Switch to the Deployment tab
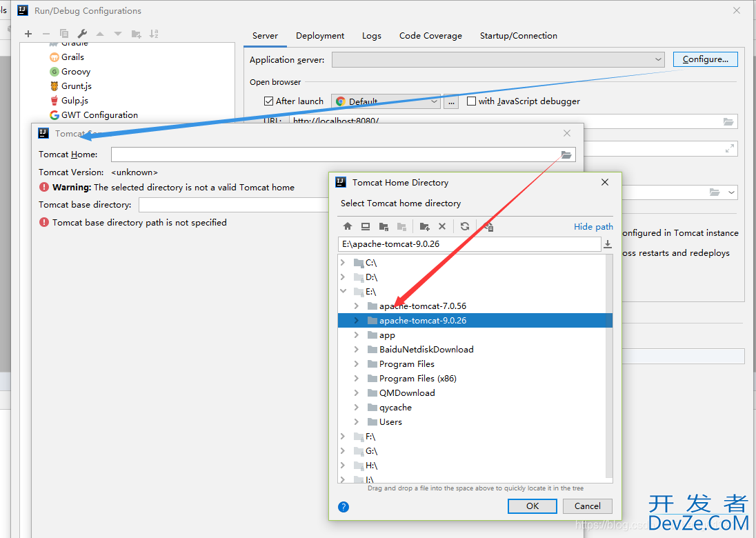Viewport: 756px width, 538px height. 320,36
